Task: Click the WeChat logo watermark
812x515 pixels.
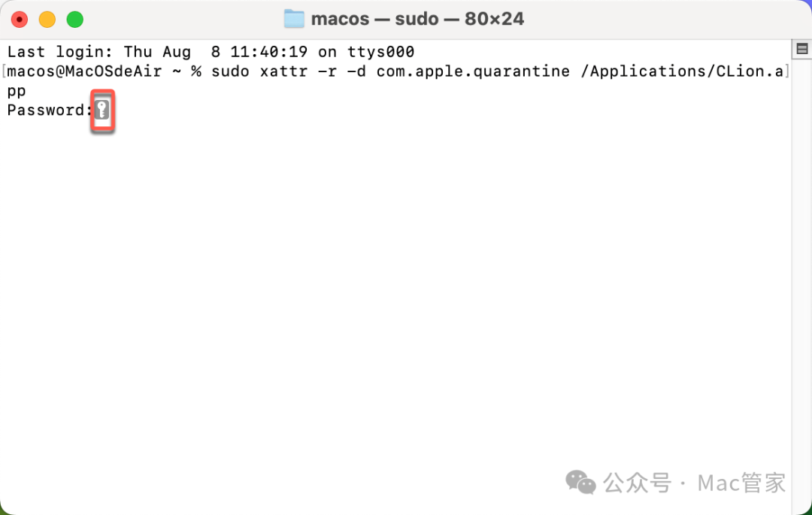Action: tap(580, 483)
